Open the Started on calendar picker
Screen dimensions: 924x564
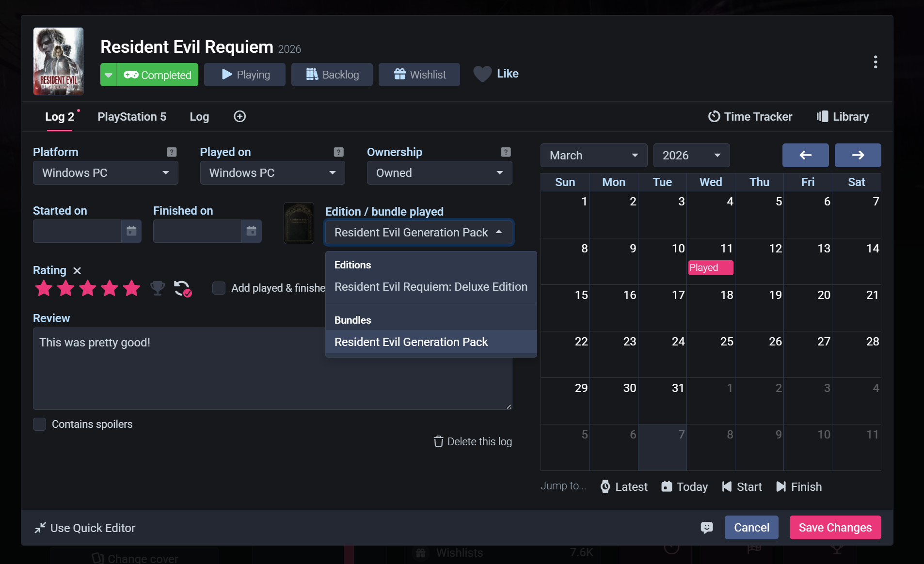[x=131, y=231]
